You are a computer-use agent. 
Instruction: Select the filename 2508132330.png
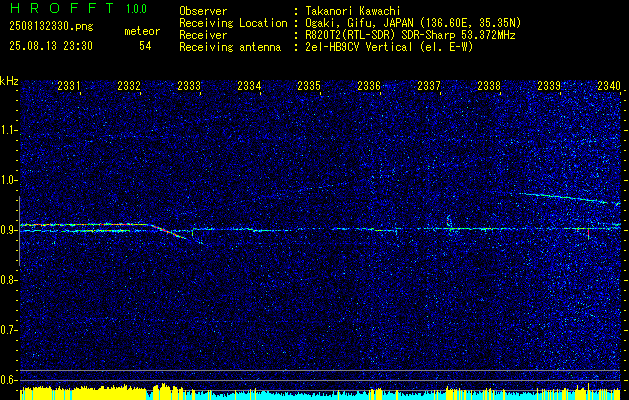pos(51,27)
